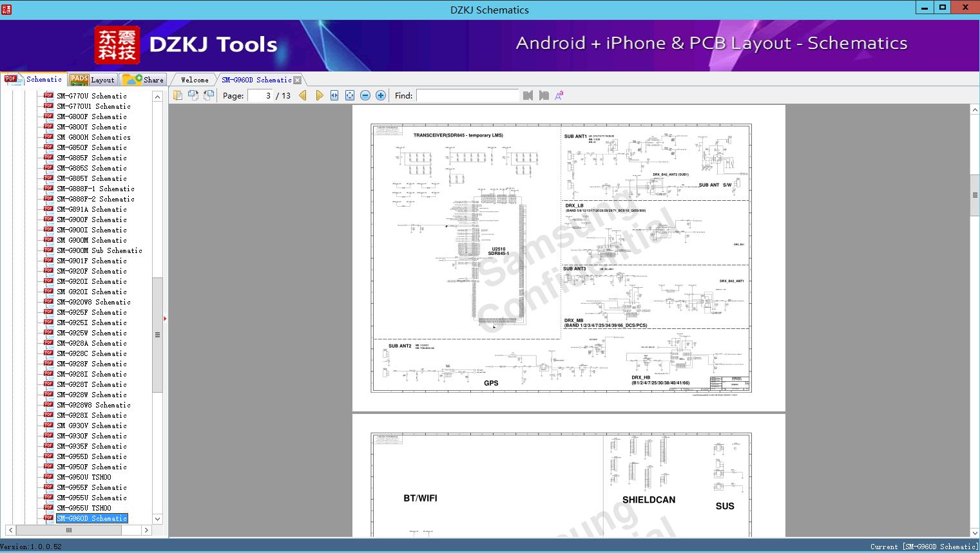Viewport: 980px width, 553px height.
Task: Open SM-G885F Schematic
Action: point(91,158)
